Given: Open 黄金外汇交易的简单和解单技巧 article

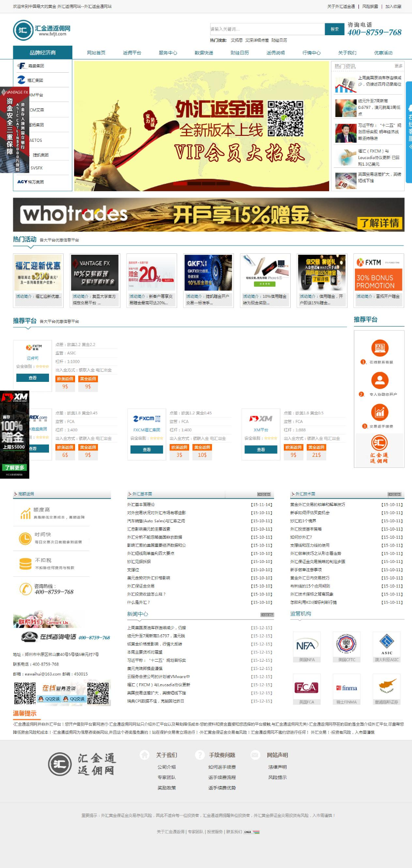Looking at the screenshot, I should point(318,504).
